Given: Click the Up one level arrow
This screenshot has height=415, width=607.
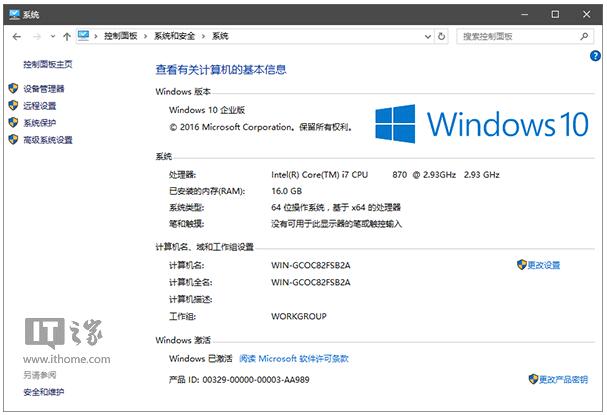Looking at the screenshot, I should [x=66, y=36].
